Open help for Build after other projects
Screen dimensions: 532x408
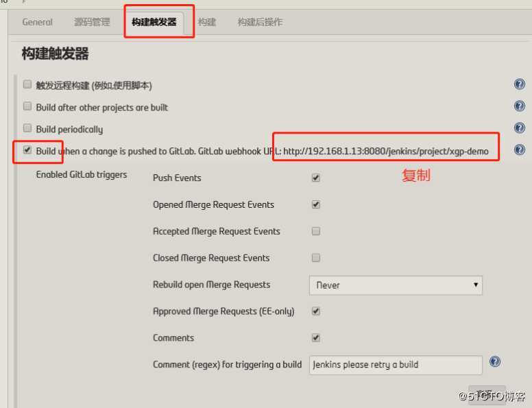pyautogui.click(x=520, y=106)
